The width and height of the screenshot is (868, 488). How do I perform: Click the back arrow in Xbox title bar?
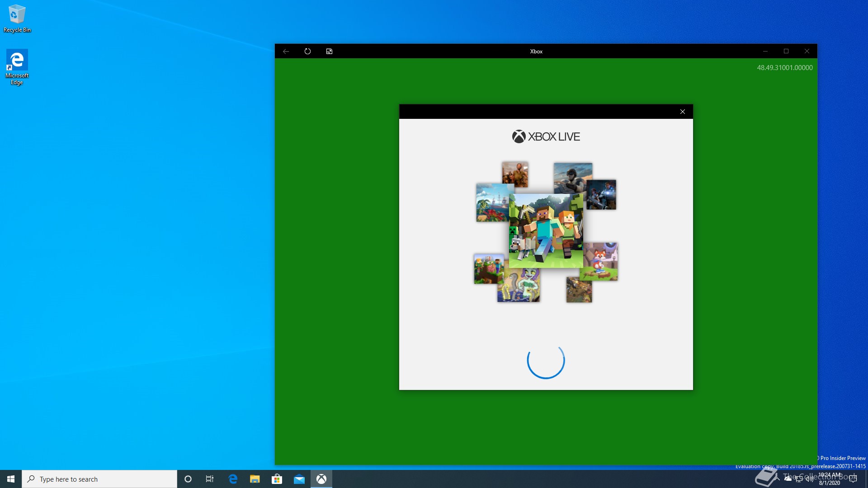pyautogui.click(x=286, y=52)
